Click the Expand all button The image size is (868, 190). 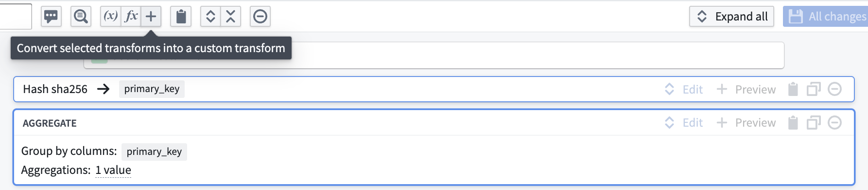731,17
